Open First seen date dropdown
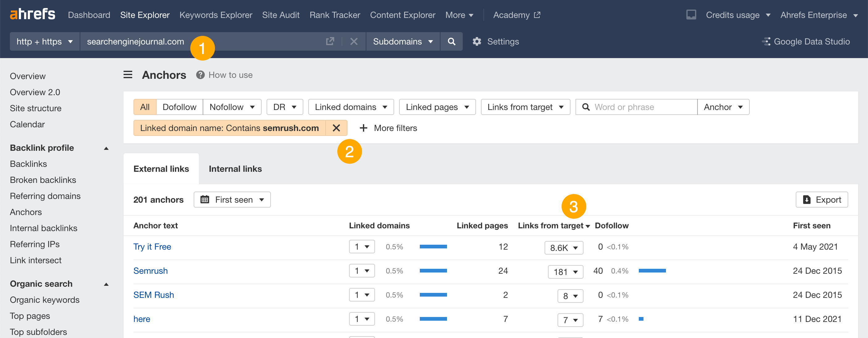The height and width of the screenshot is (338, 868). pyautogui.click(x=232, y=200)
